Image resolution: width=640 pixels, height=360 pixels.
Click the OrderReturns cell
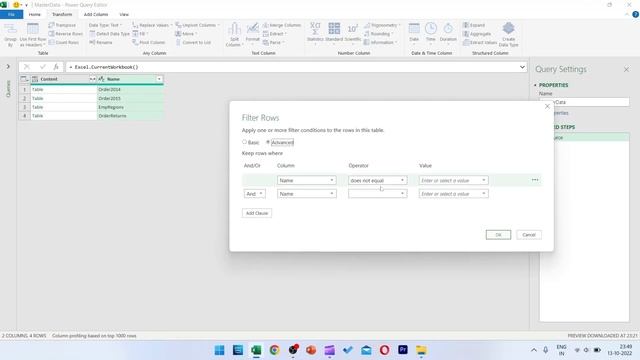point(130,116)
